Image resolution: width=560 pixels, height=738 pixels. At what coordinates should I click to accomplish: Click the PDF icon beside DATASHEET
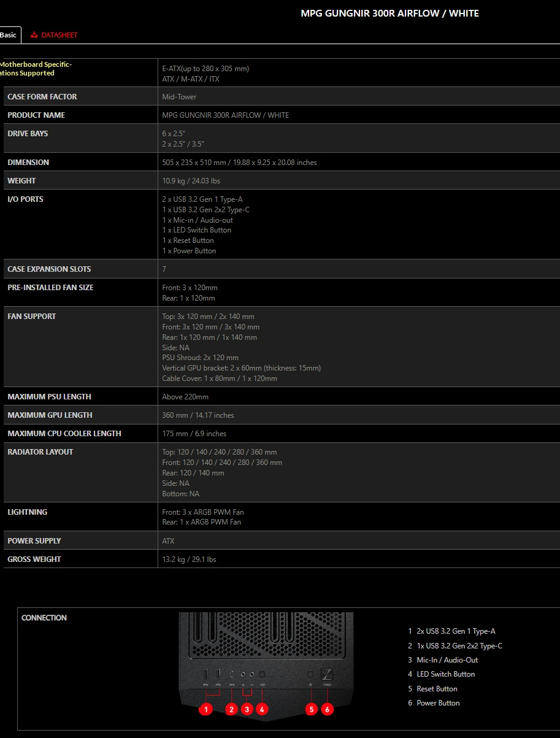[x=34, y=35]
